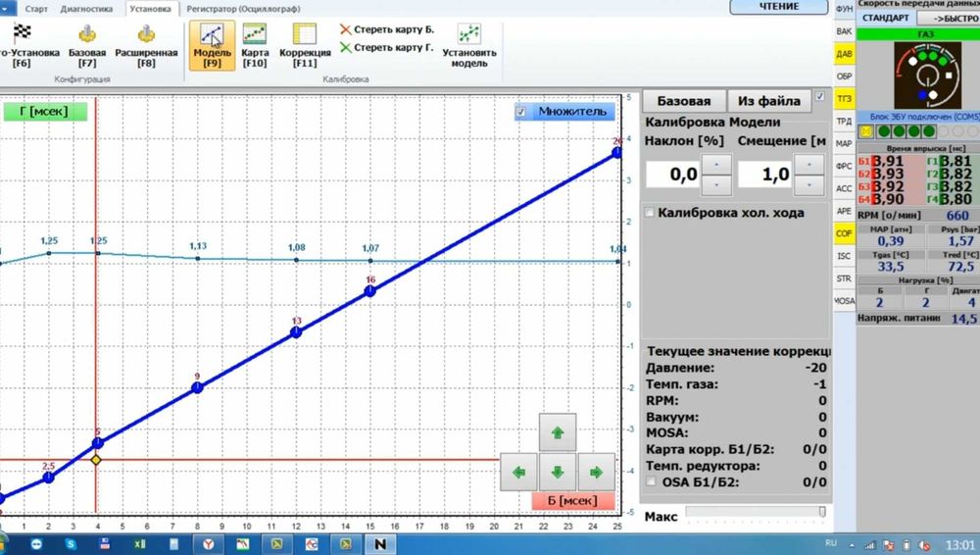Move the model point right with green arrow
The height and width of the screenshot is (555, 980).
tap(596, 473)
